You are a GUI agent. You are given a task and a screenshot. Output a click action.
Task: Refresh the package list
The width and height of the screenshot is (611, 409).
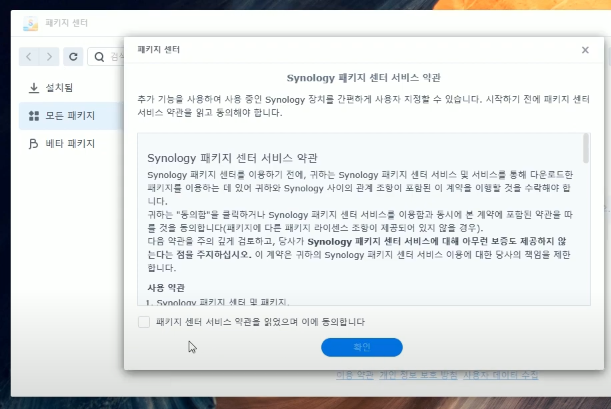click(73, 57)
